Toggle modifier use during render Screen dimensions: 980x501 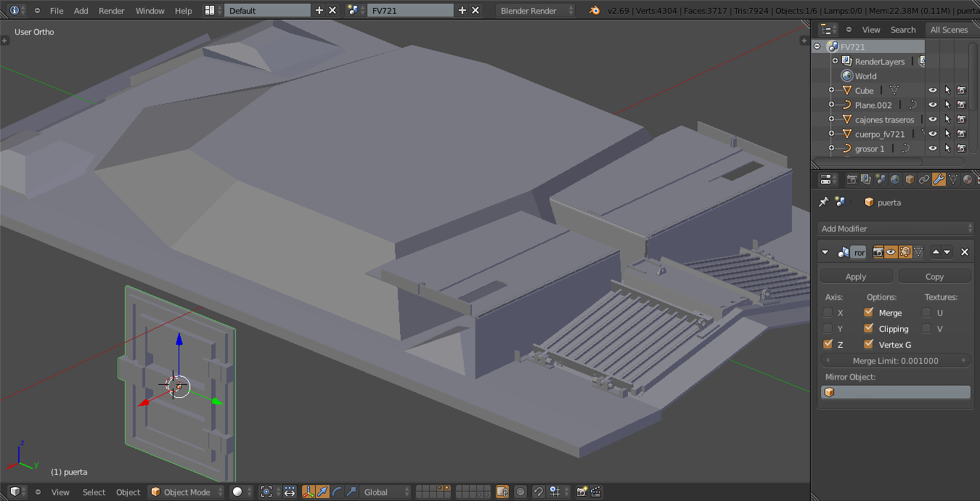tap(878, 252)
